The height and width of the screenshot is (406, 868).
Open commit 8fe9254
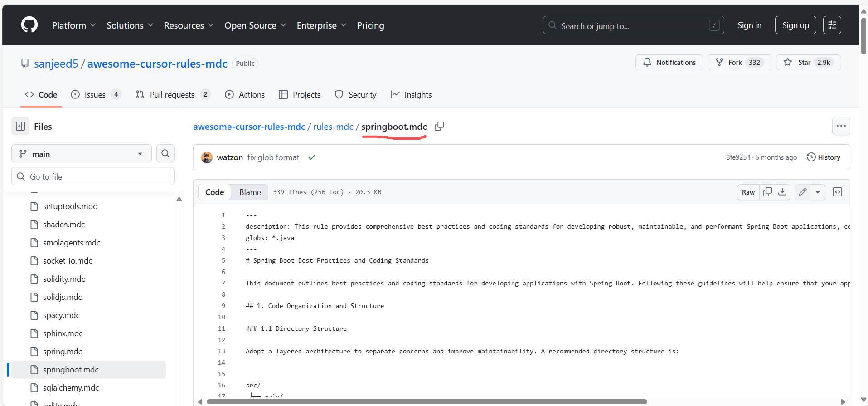[x=738, y=157]
